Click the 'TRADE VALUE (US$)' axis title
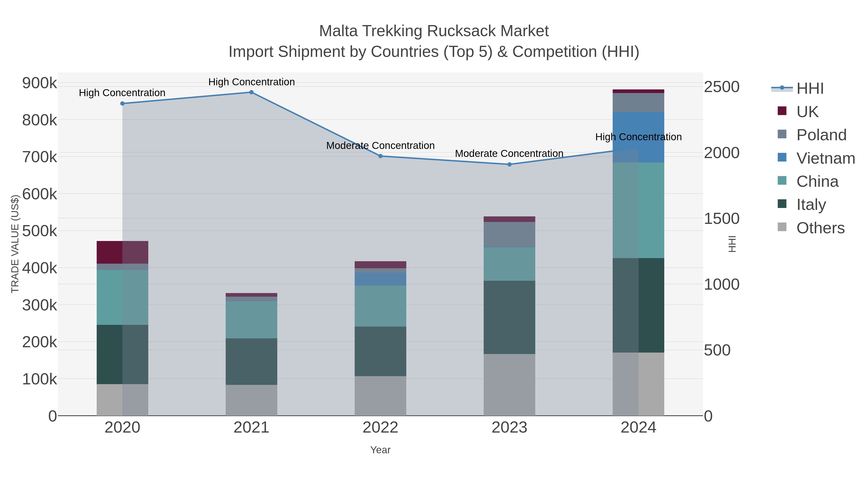This screenshot has height=488, width=868. point(15,244)
